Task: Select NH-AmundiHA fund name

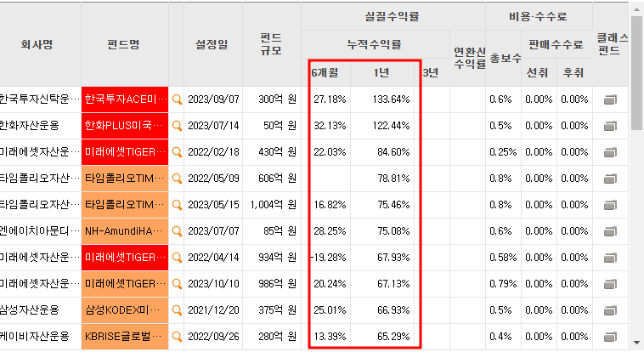Action: (x=125, y=231)
